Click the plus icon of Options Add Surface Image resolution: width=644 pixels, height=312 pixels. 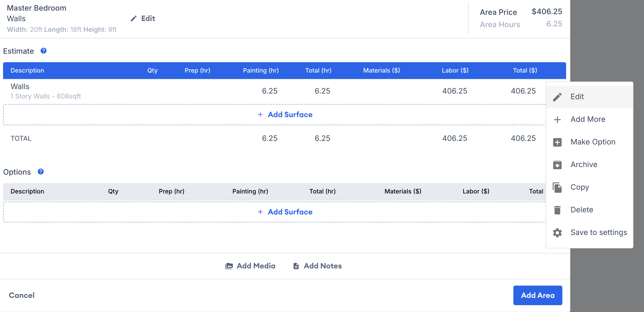pyautogui.click(x=260, y=212)
